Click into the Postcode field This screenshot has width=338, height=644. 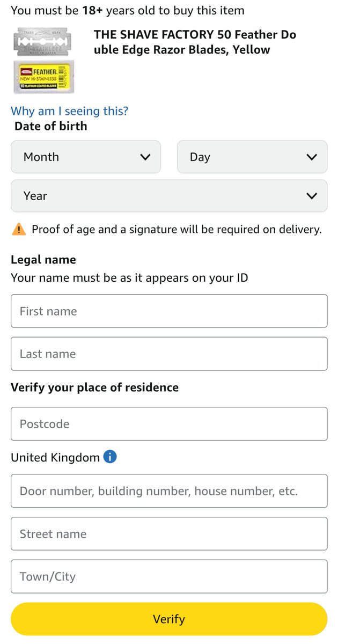point(169,424)
